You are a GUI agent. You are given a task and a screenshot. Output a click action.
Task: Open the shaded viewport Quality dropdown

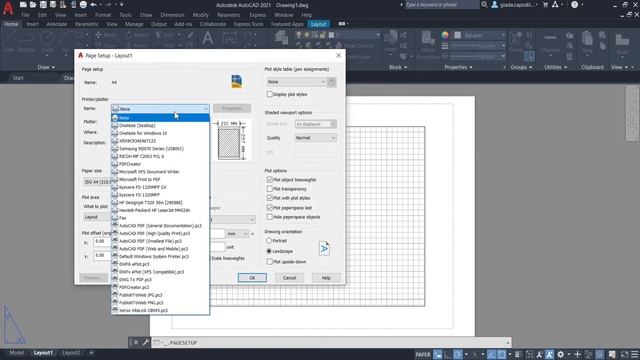[x=316, y=138]
